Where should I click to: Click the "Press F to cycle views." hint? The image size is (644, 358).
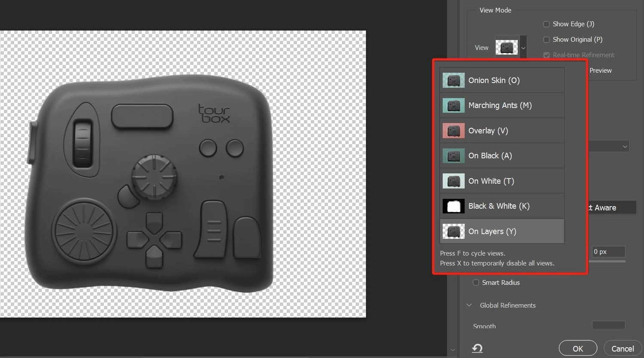coord(472,253)
